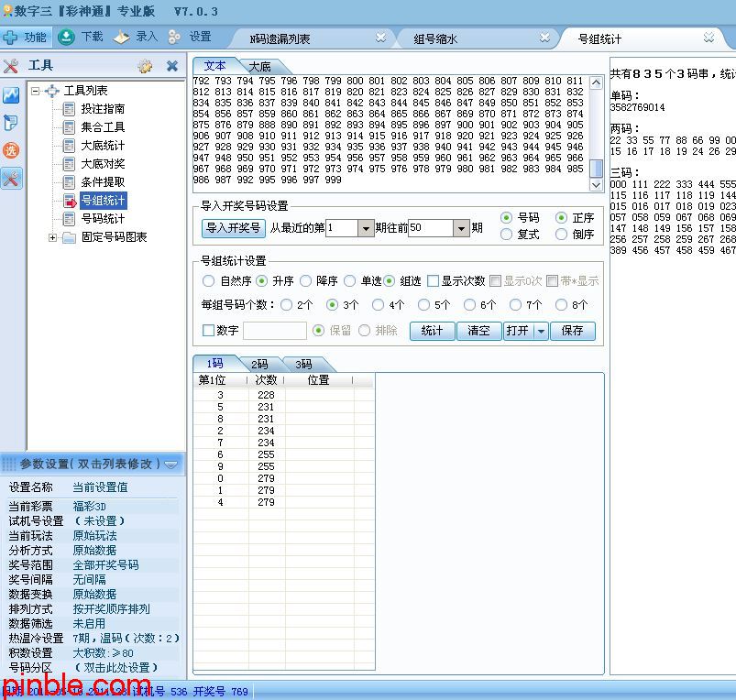Switch to the 大底 tab
736x700 pixels.
tap(259, 66)
